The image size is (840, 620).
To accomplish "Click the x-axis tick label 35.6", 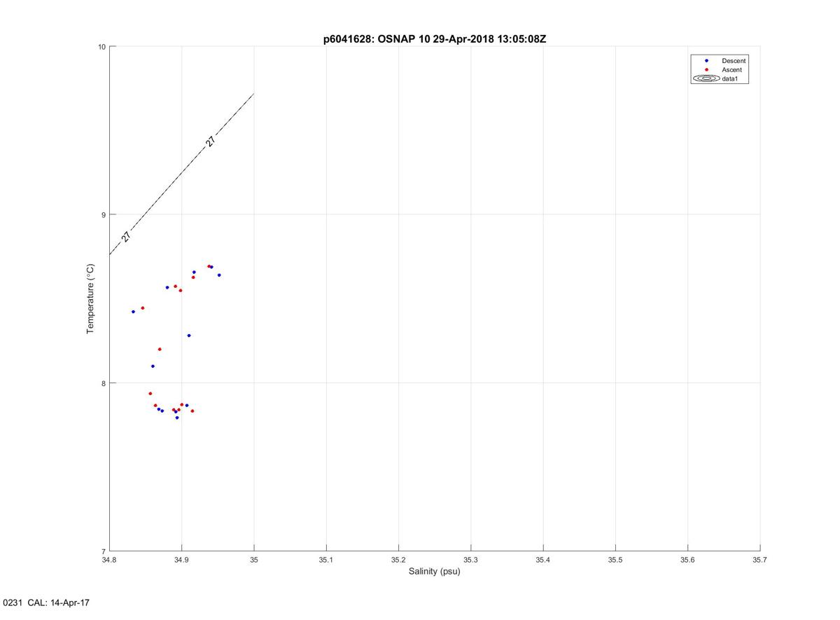I will coord(687,560).
